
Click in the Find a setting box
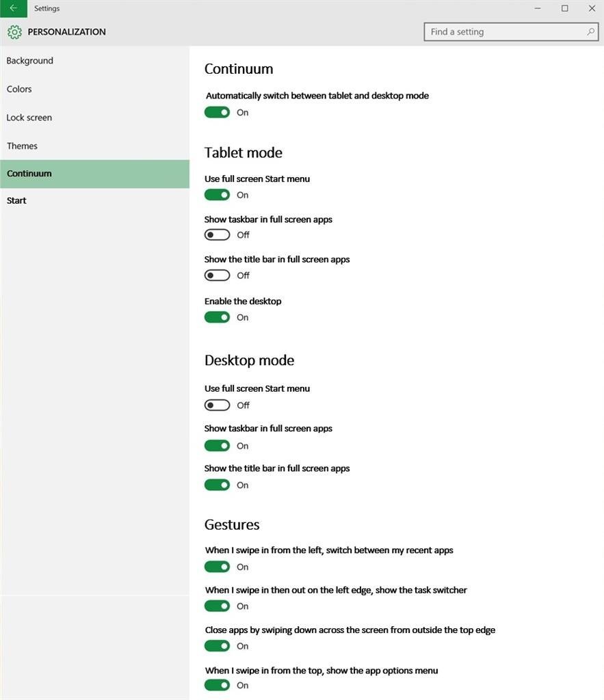pos(511,31)
